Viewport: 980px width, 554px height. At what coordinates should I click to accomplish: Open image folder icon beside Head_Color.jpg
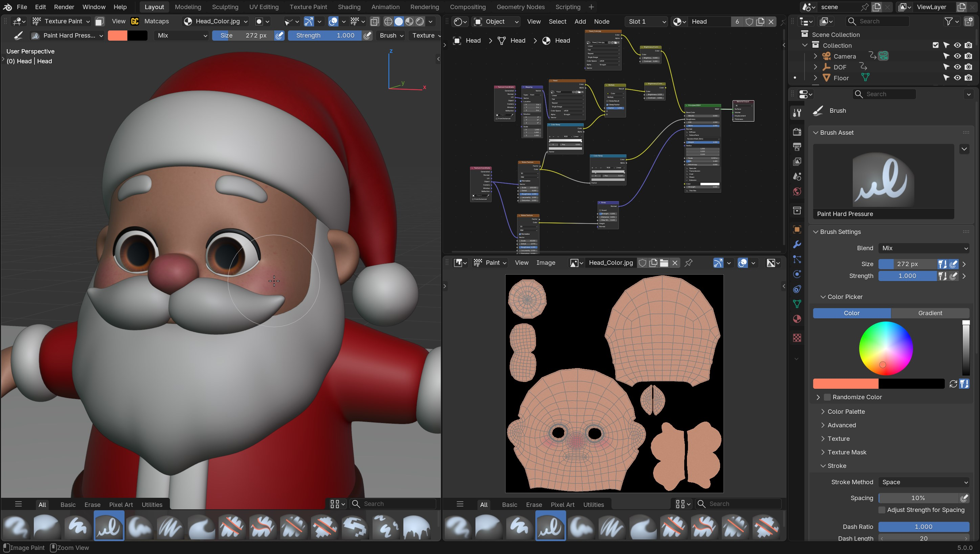point(664,263)
